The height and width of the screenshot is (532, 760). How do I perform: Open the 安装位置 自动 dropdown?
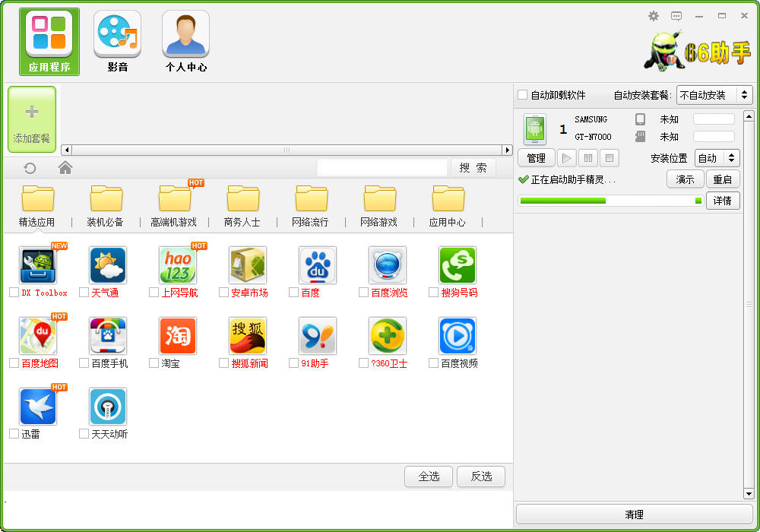[717, 158]
